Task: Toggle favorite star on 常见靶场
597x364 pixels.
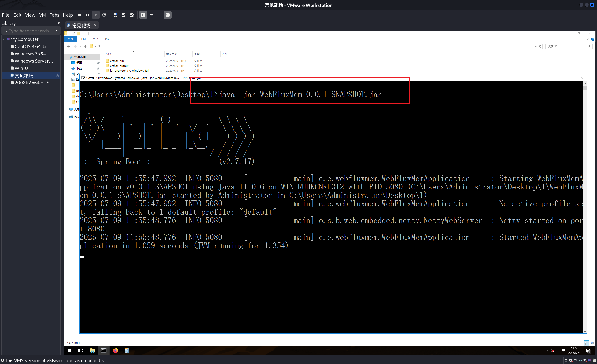Action: (x=58, y=76)
